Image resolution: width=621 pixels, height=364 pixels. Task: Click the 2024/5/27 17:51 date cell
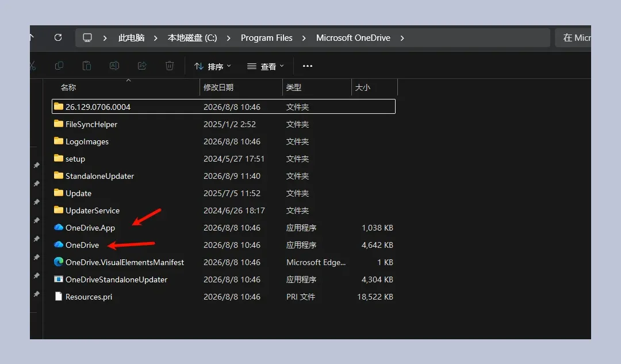click(x=234, y=159)
